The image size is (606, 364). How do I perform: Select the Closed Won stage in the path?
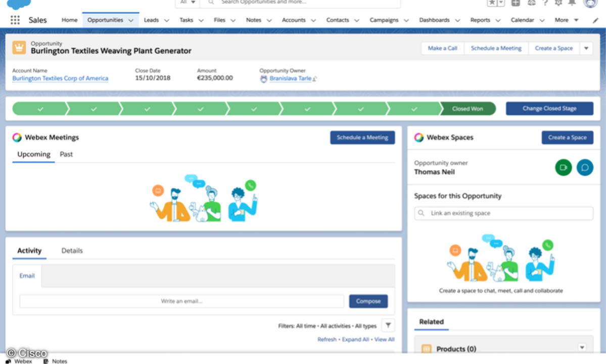click(x=468, y=109)
